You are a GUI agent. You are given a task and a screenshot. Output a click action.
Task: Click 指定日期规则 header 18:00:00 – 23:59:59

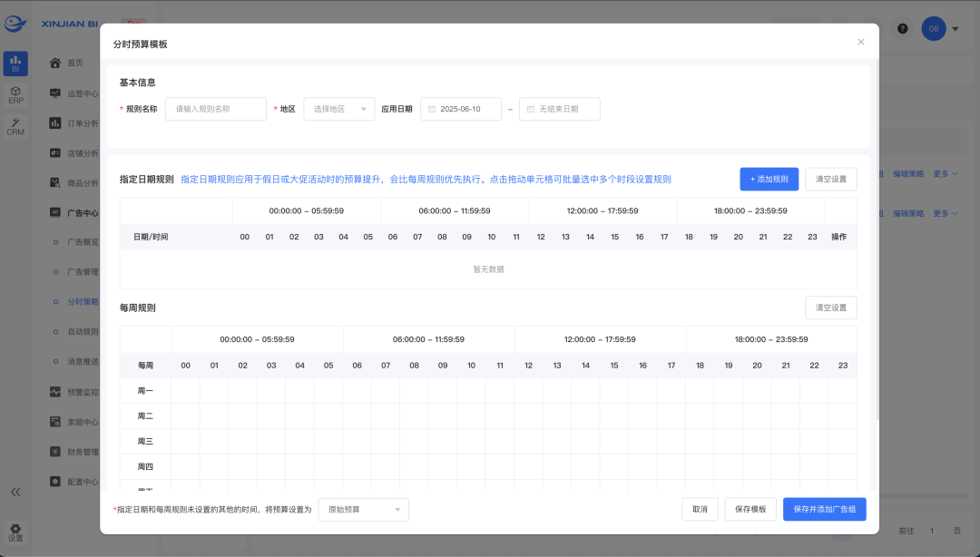[750, 210]
